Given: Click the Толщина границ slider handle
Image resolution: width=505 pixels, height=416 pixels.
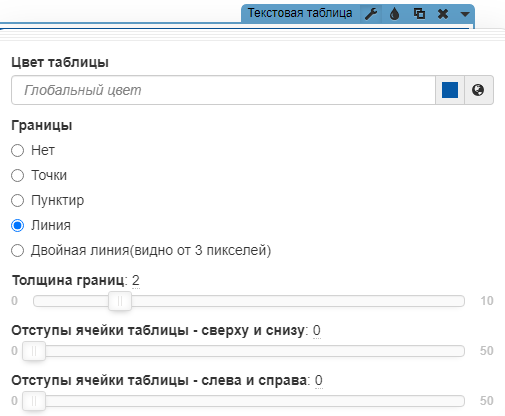Looking at the screenshot, I should [120, 301].
